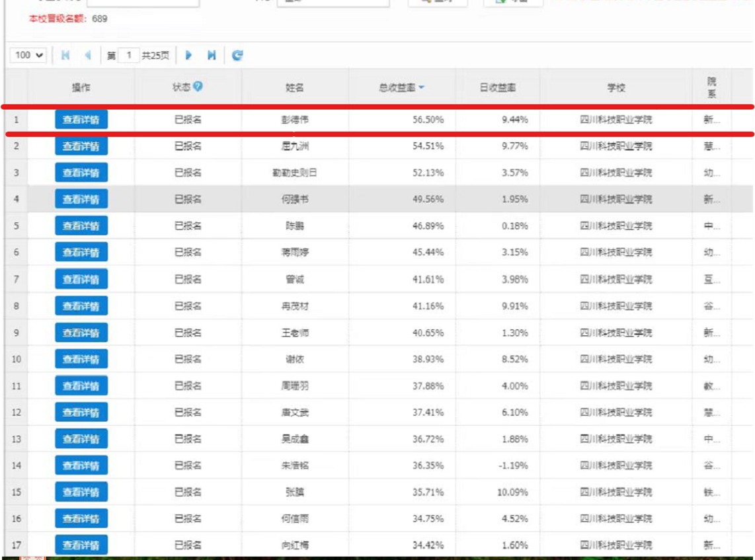Click the 9.77% daily return cell
This screenshot has height=560, width=755.
click(x=515, y=146)
